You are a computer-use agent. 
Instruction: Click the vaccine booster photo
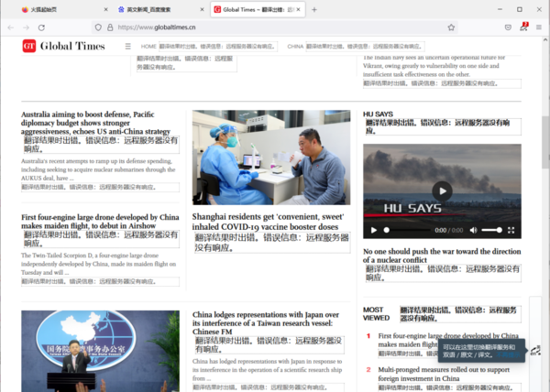[271, 158]
